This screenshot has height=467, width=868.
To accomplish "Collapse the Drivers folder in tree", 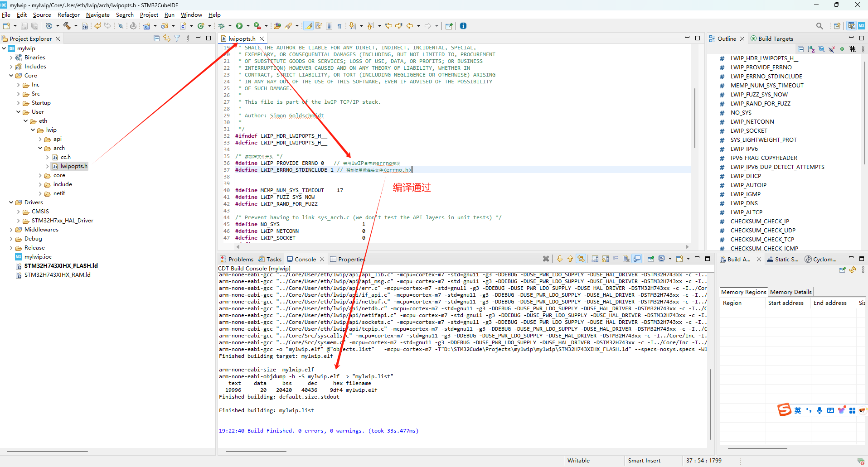I will pos(11,202).
